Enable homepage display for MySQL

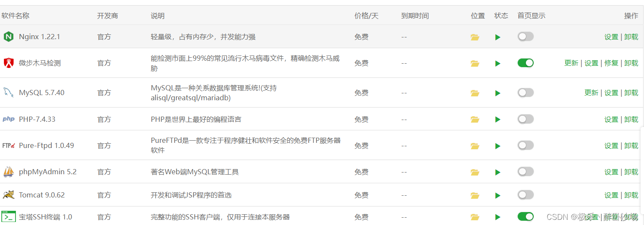[525, 92]
